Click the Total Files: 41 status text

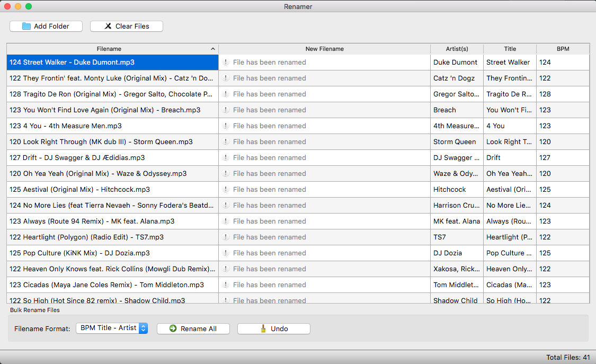568,358
